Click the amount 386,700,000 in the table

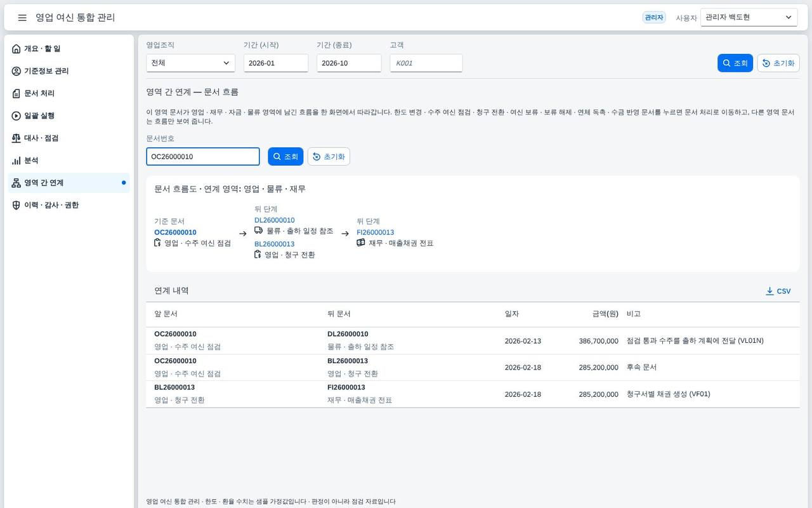[x=598, y=341]
